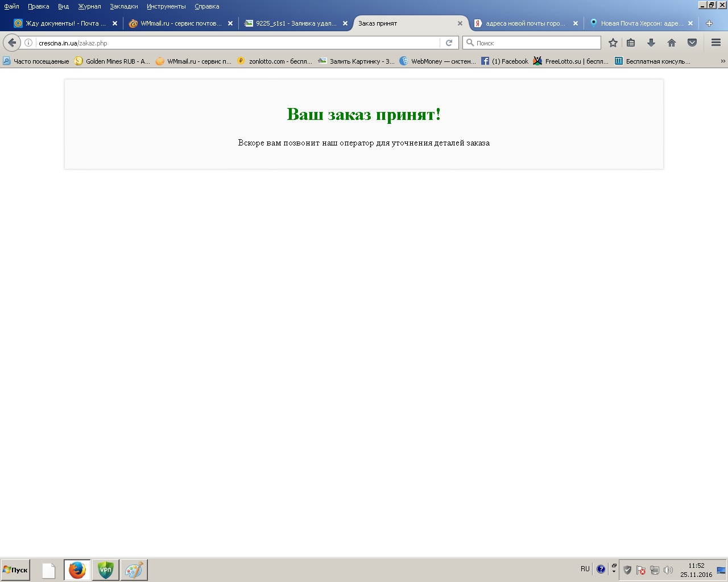Screen dimensions: 728x582
Task: Go to the Home page icon
Action: [x=672, y=43]
